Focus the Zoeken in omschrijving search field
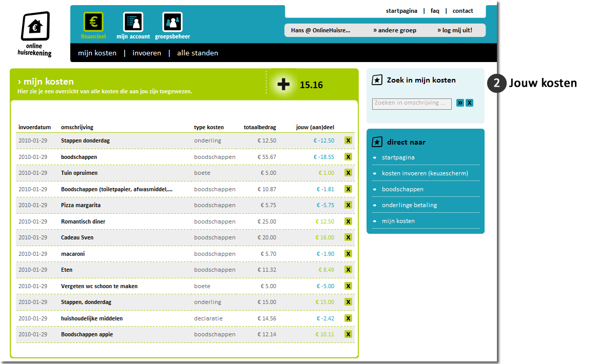The width and height of the screenshot is (616, 364). pos(412,104)
